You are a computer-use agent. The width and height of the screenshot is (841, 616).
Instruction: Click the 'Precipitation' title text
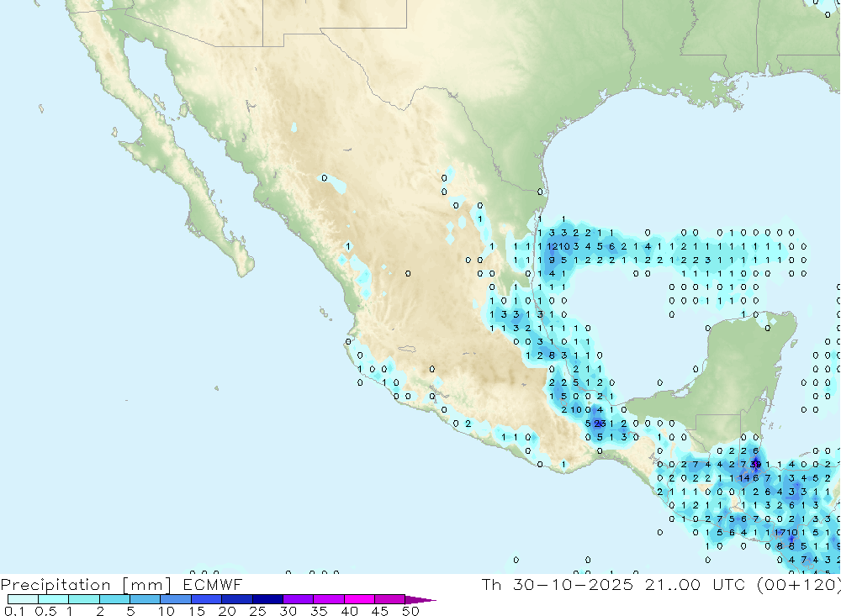pos(56,585)
